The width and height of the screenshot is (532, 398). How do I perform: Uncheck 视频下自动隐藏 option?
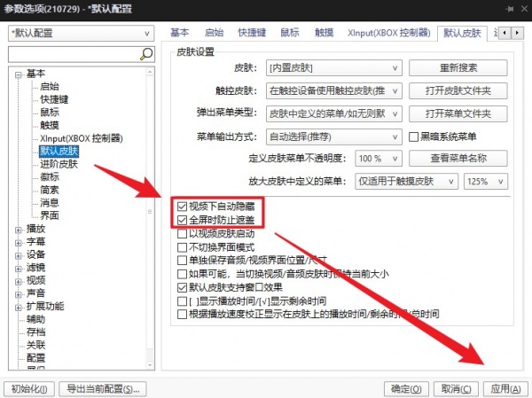(183, 206)
